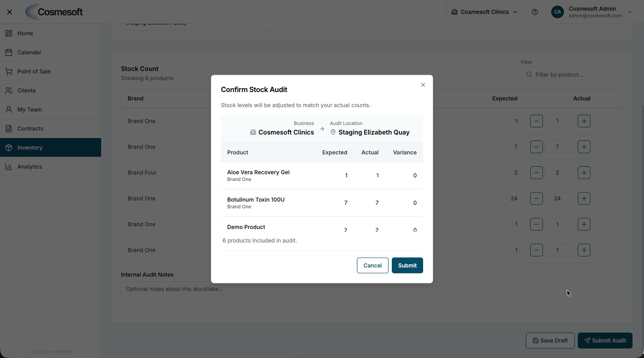644x358 pixels.
Task: Decrement the actual count of 7
Action: tap(536, 147)
